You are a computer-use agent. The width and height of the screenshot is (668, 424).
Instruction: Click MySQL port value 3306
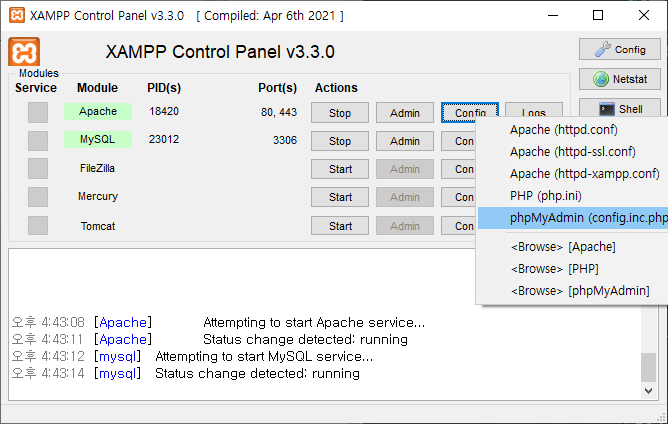(285, 140)
